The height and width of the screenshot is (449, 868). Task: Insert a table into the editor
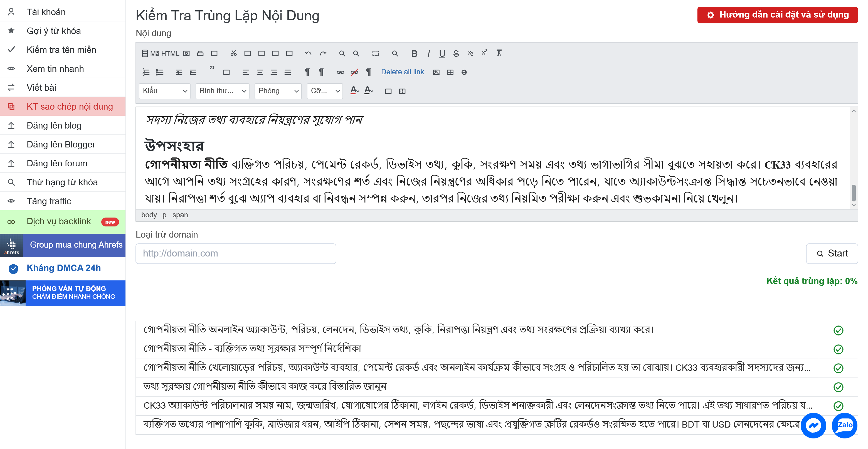[x=450, y=72]
